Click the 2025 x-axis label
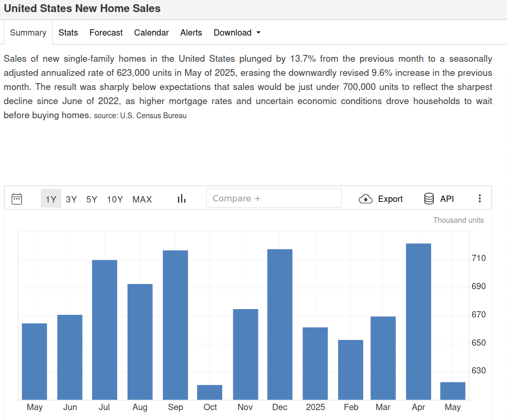The image size is (507, 420). [316, 407]
